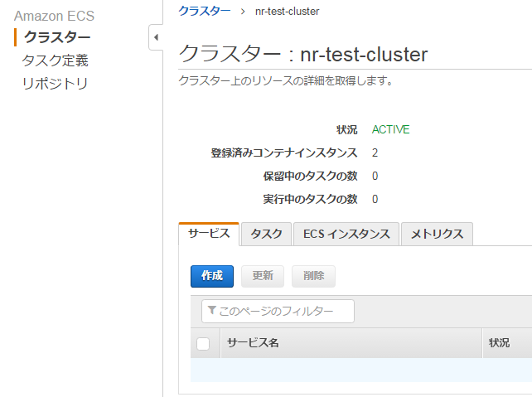Collapse the sidebar using the arrow handle

click(x=156, y=37)
